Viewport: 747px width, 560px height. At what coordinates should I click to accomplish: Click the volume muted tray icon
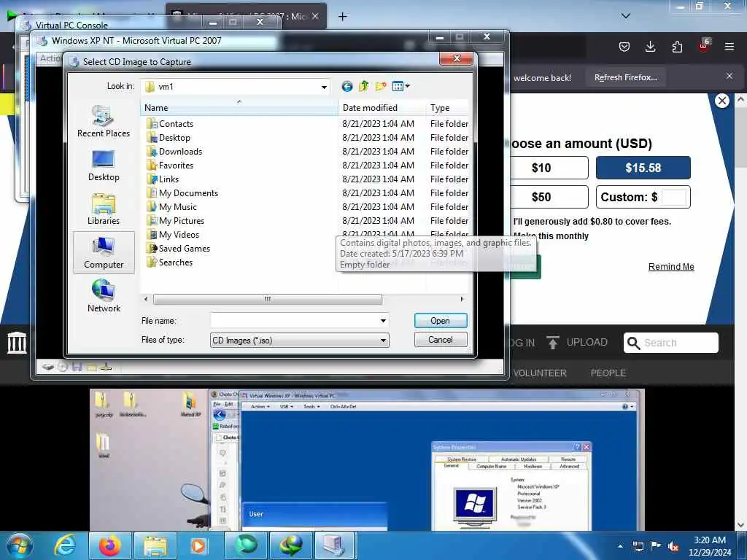point(673,546)
